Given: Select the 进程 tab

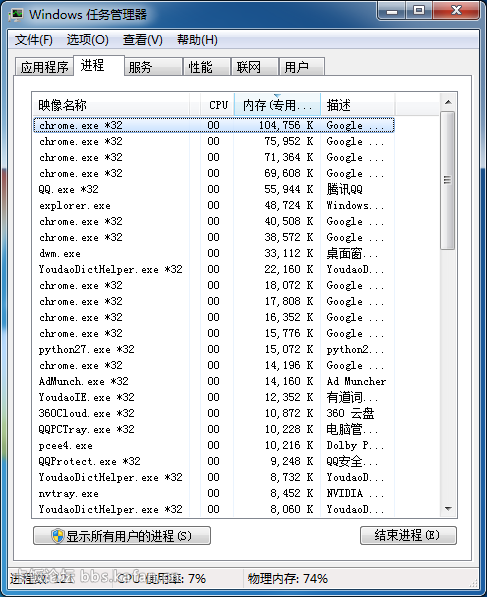Looking at the screenshot, I should click(99, 65).
